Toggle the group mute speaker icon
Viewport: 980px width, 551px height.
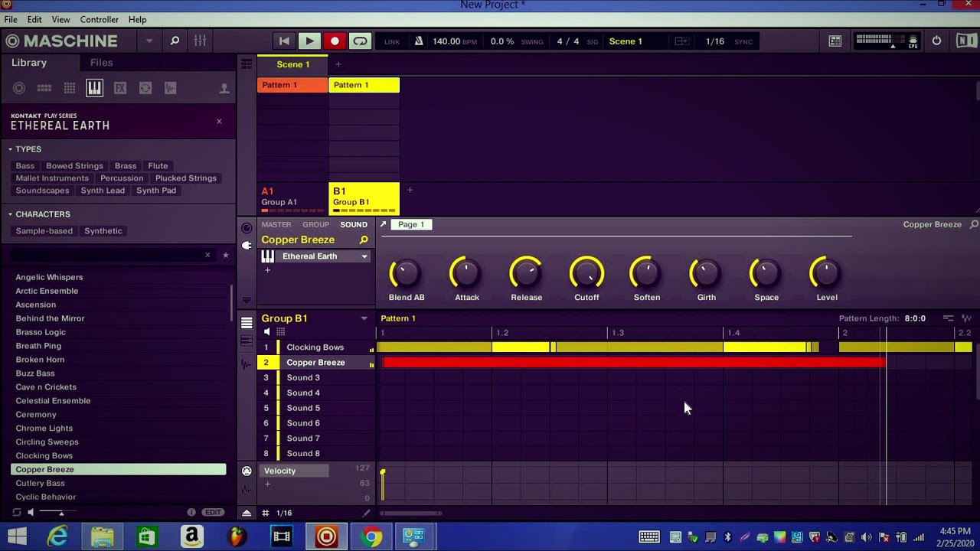(266, 332)
